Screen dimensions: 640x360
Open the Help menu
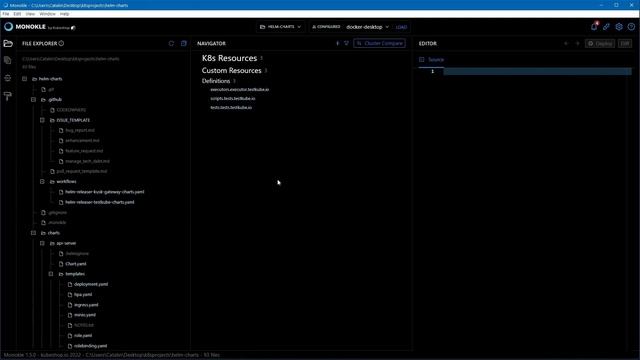coord(64,14)
